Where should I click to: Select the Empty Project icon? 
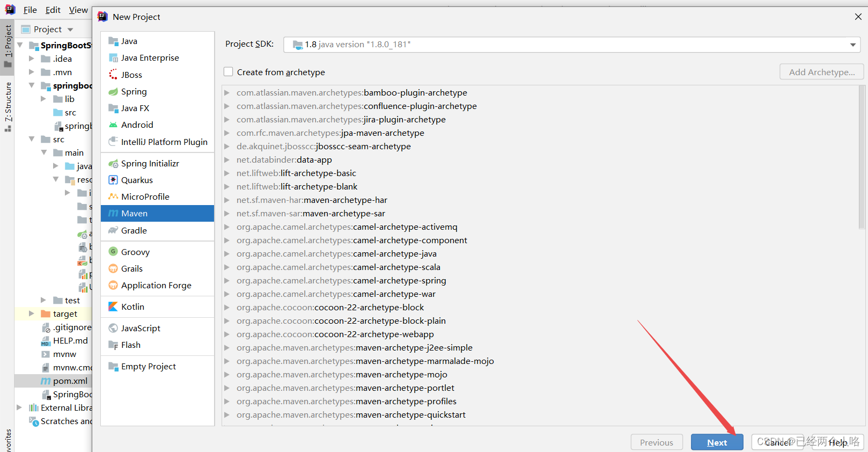(113, 366)
